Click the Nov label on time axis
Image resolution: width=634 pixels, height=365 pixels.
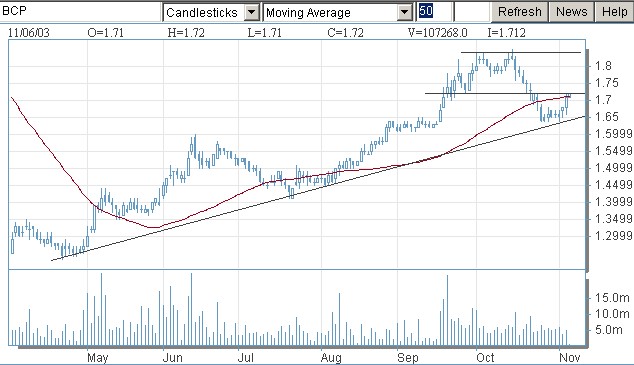click(x=570, y=358)
